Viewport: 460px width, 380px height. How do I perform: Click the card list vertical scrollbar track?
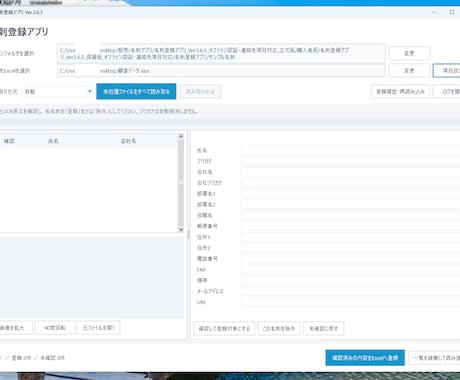[x=181, y=183]
